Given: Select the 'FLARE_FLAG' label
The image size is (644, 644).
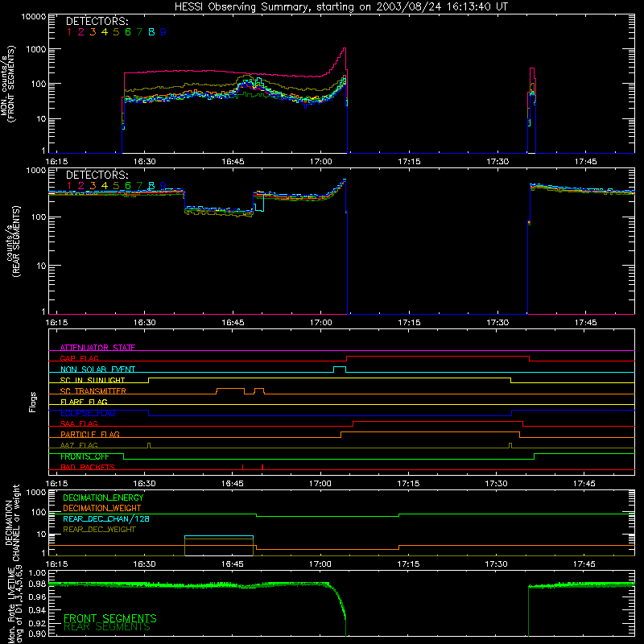Looking at the screenshot, I should point(84,402).
